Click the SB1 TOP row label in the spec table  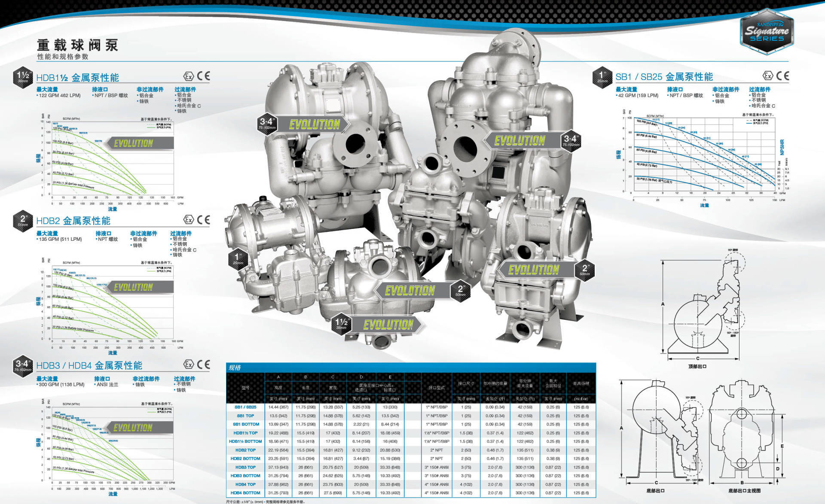point(245,416)
